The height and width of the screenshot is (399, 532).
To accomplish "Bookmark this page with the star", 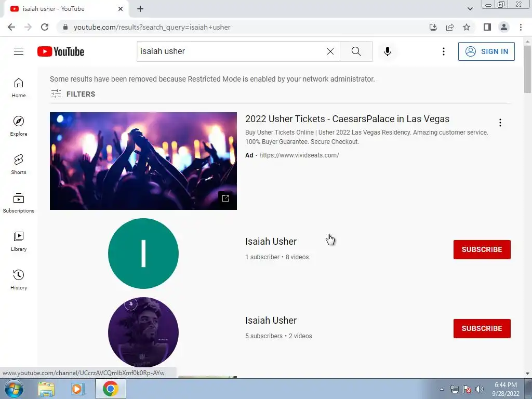I will coord(467,27).
